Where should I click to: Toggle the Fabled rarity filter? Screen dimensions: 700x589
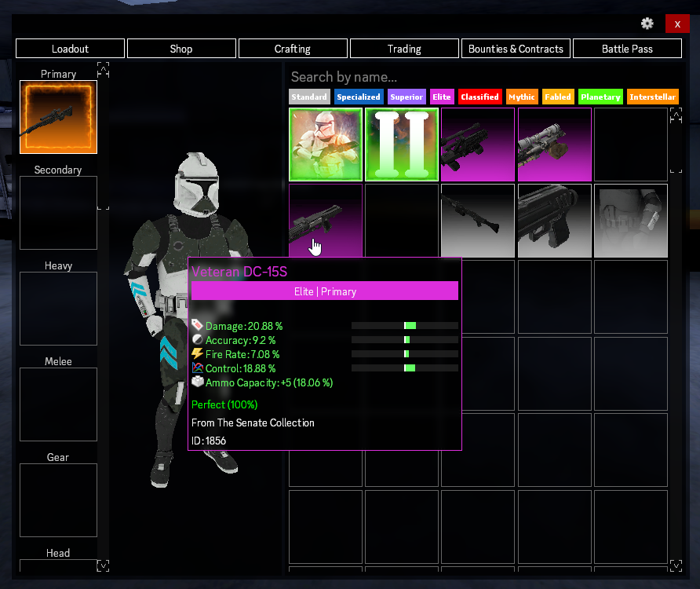(x=558, y=97)
